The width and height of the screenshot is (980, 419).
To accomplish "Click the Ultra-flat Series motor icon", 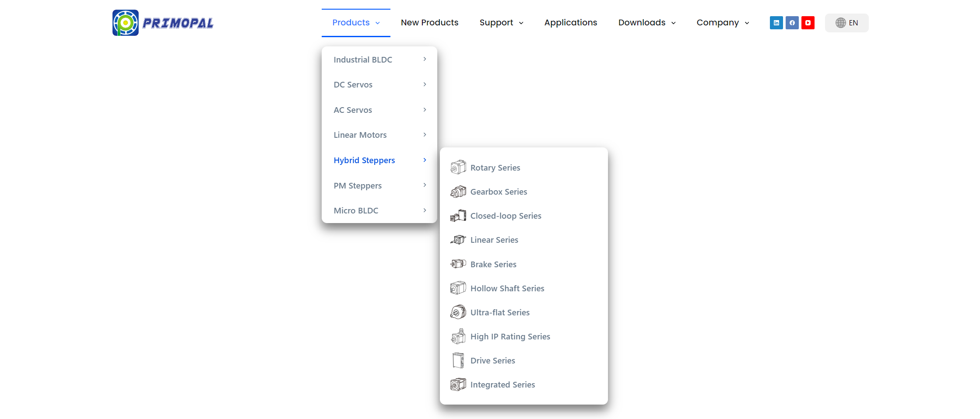I will 458,312.
